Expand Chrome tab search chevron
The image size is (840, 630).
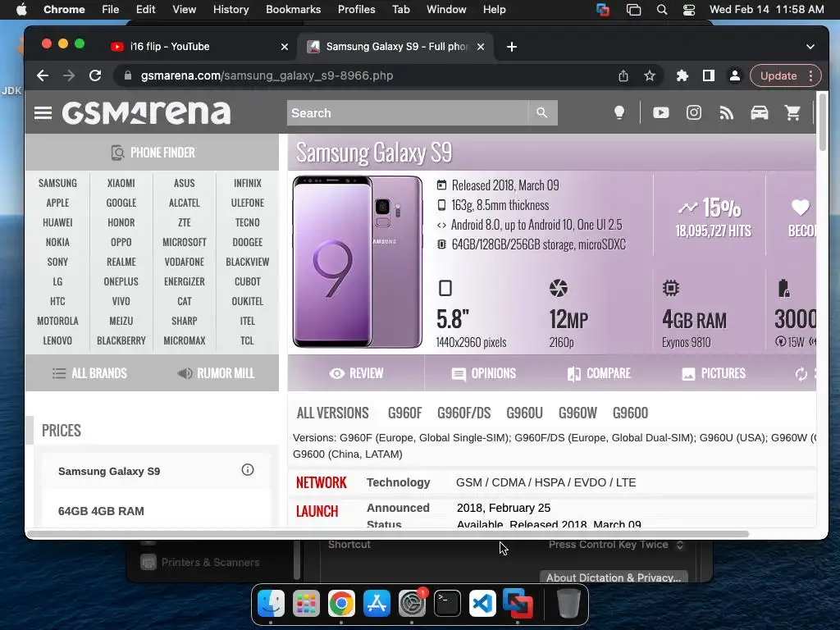[x=810, y=47]
